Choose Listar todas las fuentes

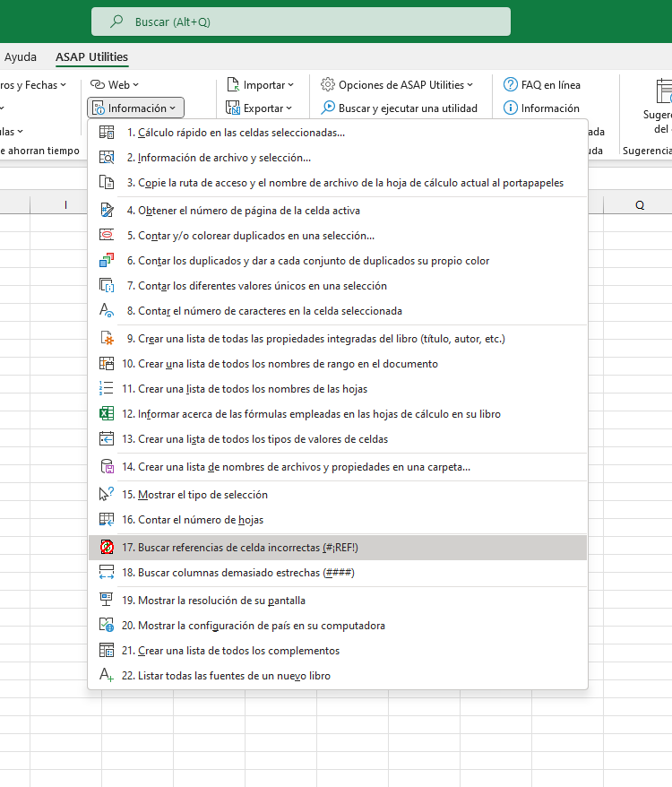click(x=338, y=676)
